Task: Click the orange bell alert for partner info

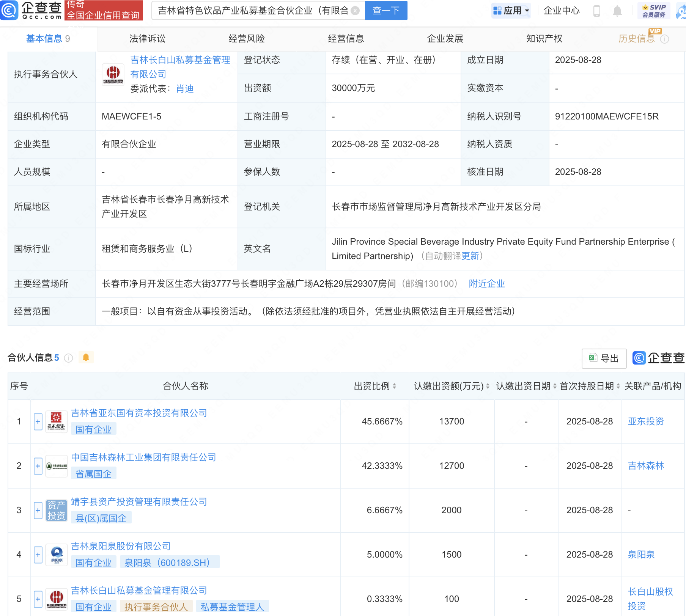Action: [x=86, y=357]
